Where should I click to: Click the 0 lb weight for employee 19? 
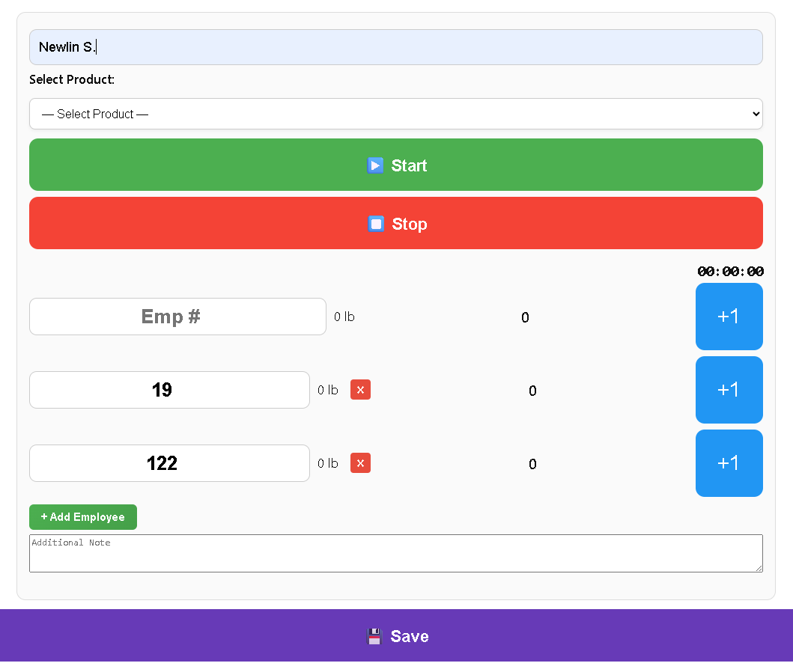[x=328, y=390]
